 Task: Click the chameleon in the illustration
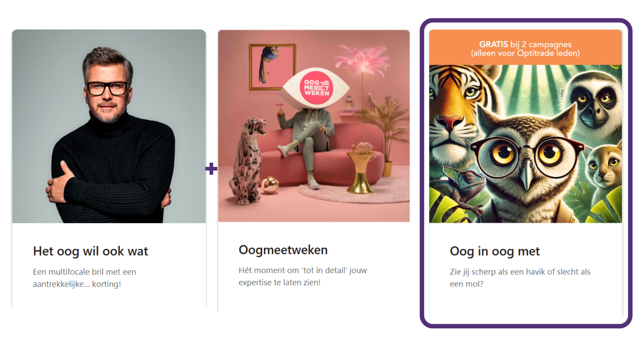(465, 186)
